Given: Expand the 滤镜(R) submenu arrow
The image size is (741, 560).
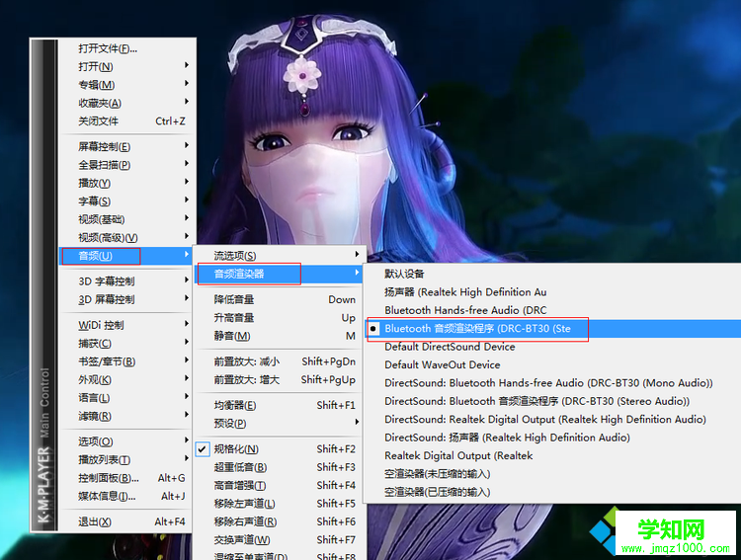Looking at the screenshot, I should tap(187, 415).
